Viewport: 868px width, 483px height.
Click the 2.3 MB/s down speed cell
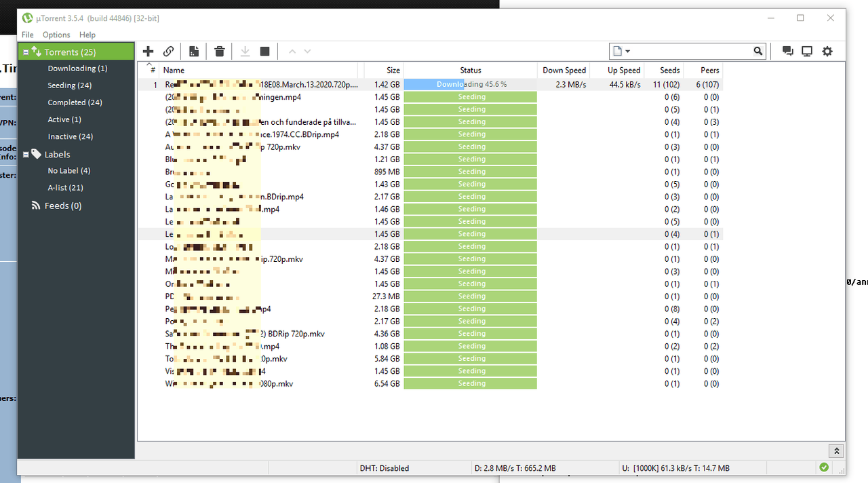(x=571, y=85)
